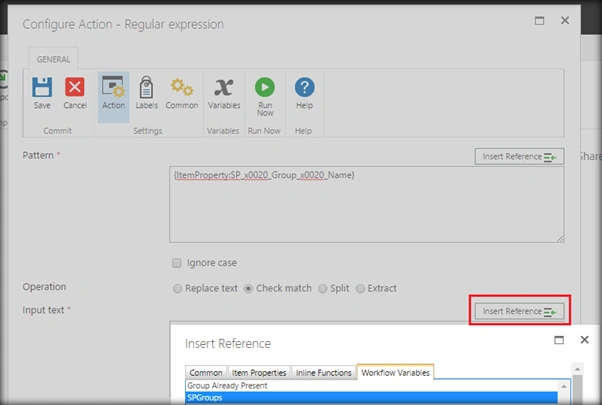Close the Configure Action dialog
602x405 pixels.
(565, 20)
